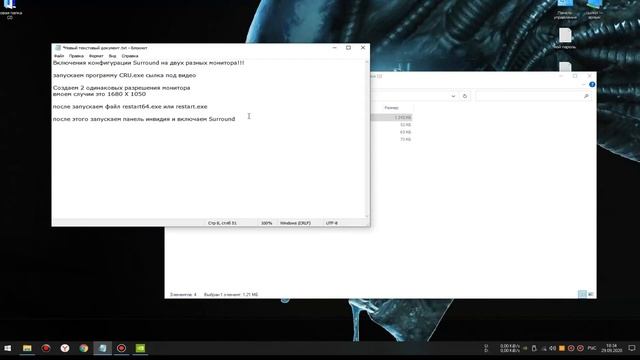The height and width of the screenshot is (360, 640).
Task: Click the line with 1680 X 1050
Action: [x=99, y=94]
